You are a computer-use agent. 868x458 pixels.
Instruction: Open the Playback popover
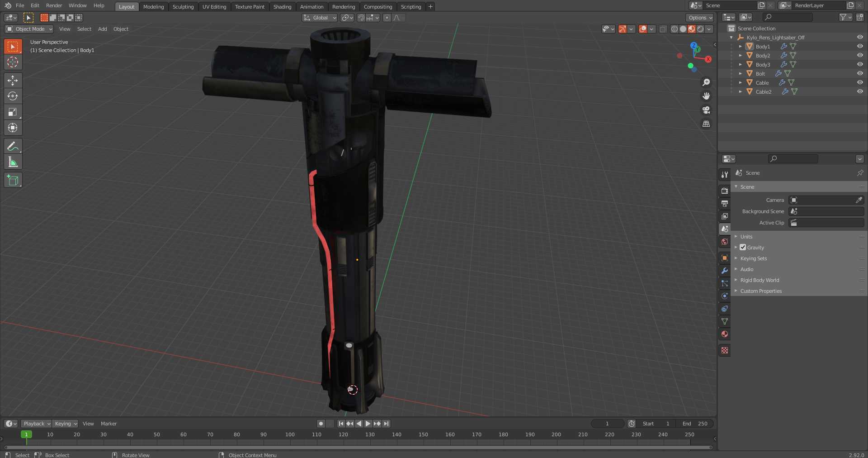36,424
